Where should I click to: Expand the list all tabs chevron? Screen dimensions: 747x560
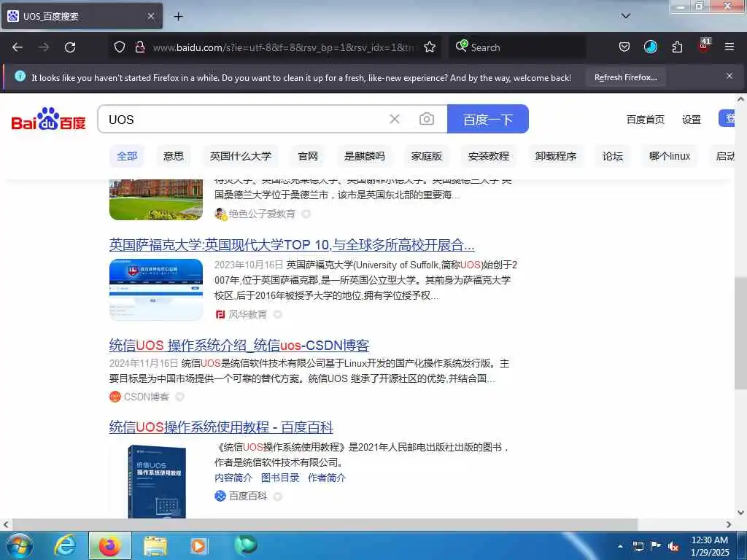pyautogui.click(x=626, y=16)
